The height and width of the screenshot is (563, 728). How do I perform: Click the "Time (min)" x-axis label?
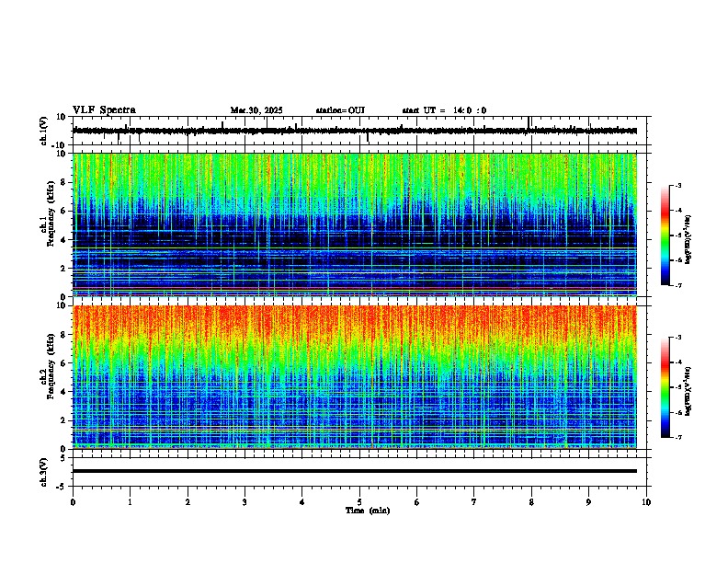point(368,511)
